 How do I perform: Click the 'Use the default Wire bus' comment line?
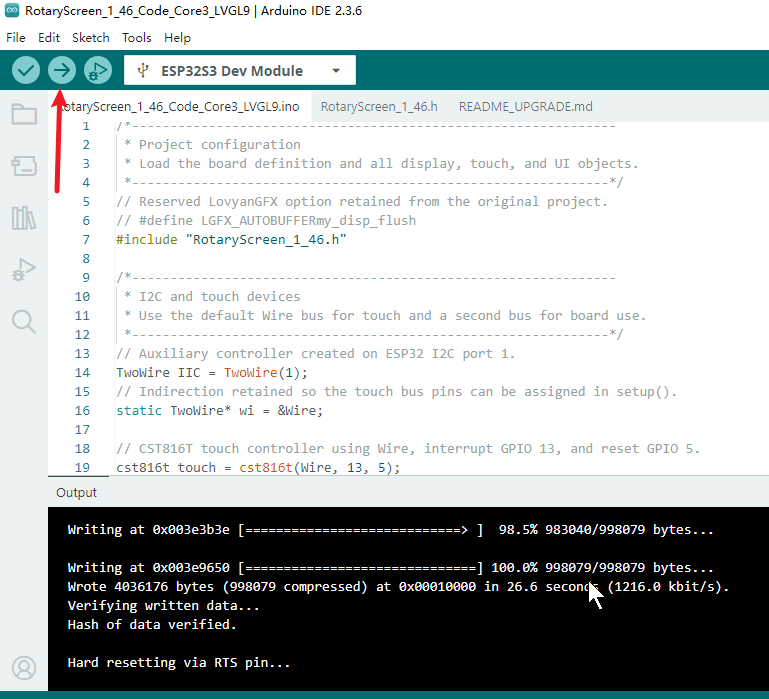click(x=384, y=315)
